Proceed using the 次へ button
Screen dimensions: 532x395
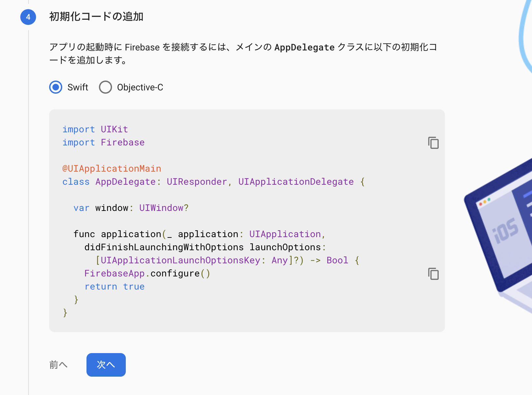click(106, 365)
